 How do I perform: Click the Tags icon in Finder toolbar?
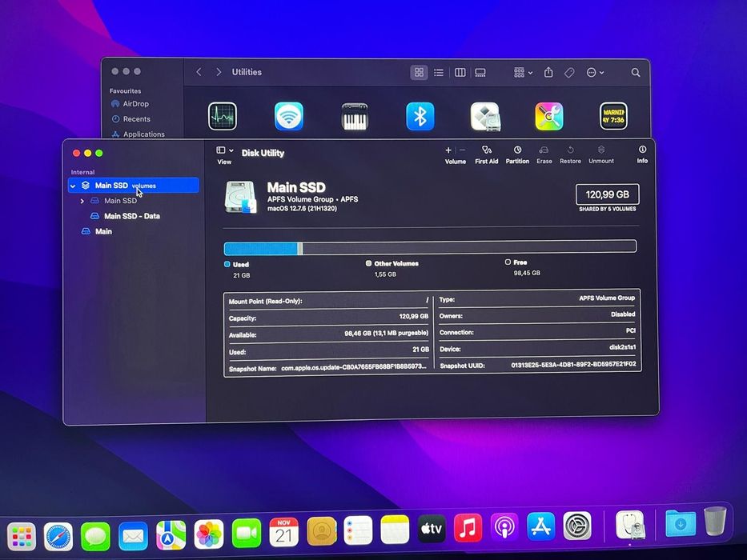click(569, 73)
